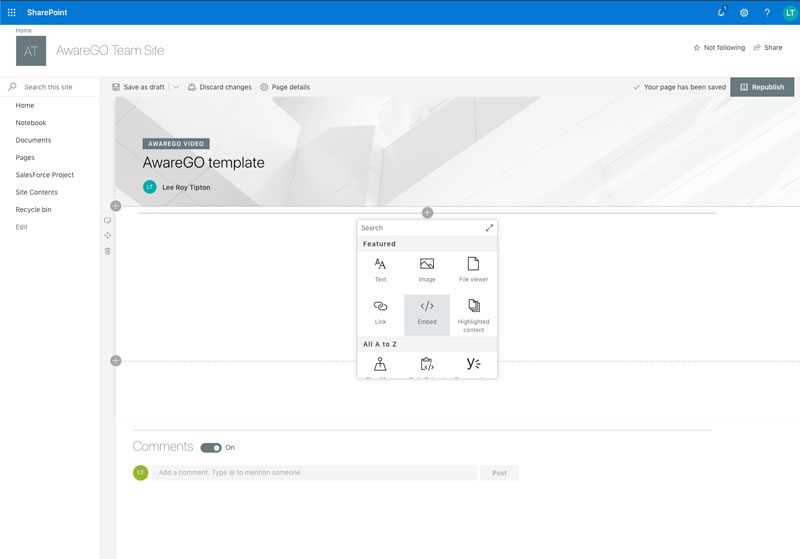Select the Image web part

coord(427,270)
